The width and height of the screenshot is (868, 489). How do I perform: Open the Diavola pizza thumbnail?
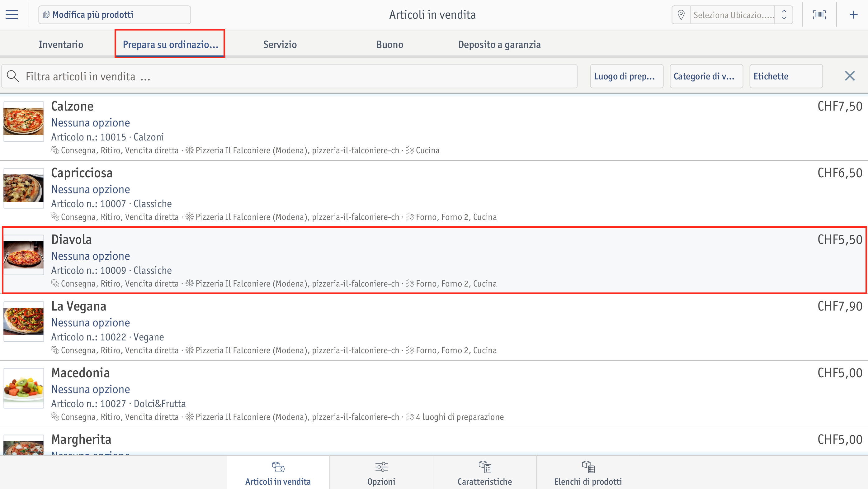tap(24, 255)
